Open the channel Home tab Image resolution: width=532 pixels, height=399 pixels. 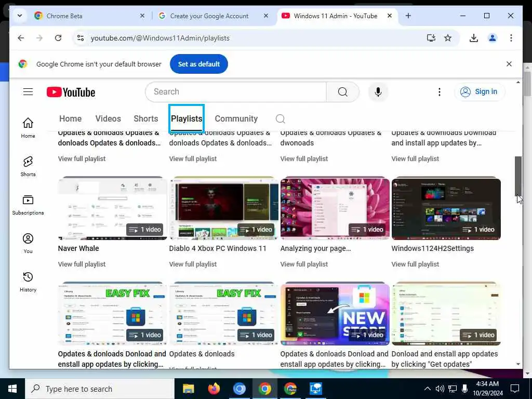click(x=70, y=119)
